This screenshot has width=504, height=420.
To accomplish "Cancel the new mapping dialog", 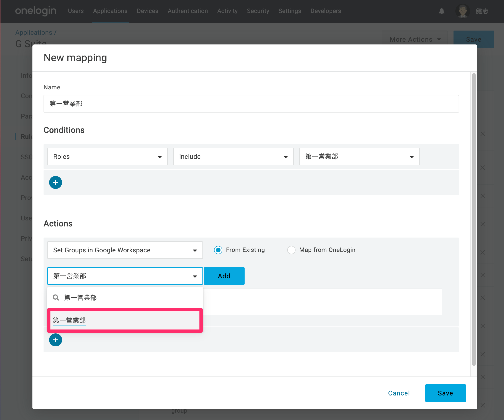I will (399, 393).
